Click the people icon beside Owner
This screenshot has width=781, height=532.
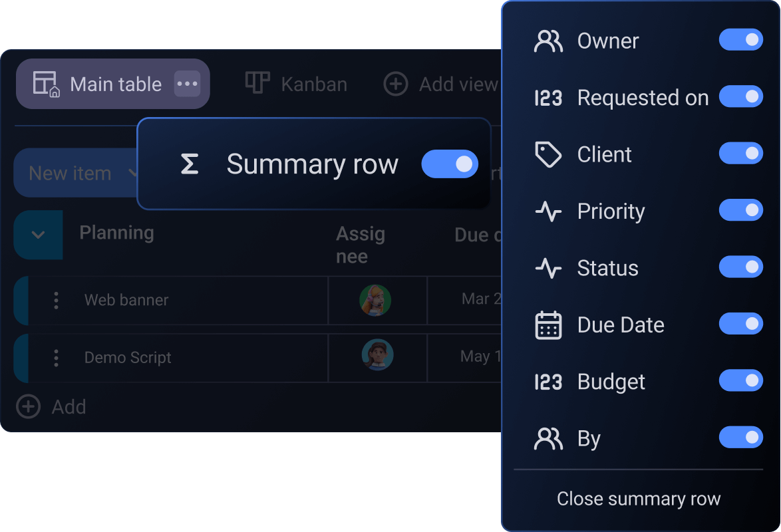(x=548, y=41)
